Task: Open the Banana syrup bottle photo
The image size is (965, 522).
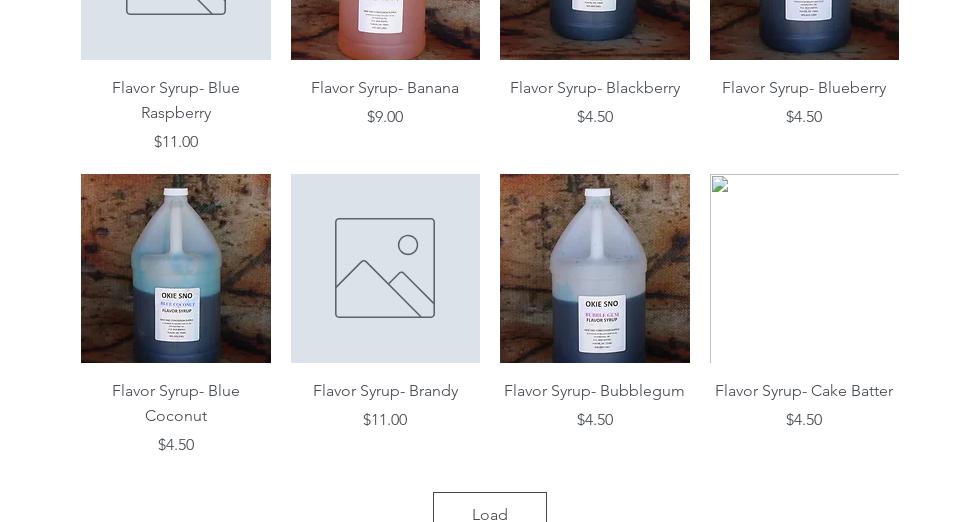Action: click(385, 30)
